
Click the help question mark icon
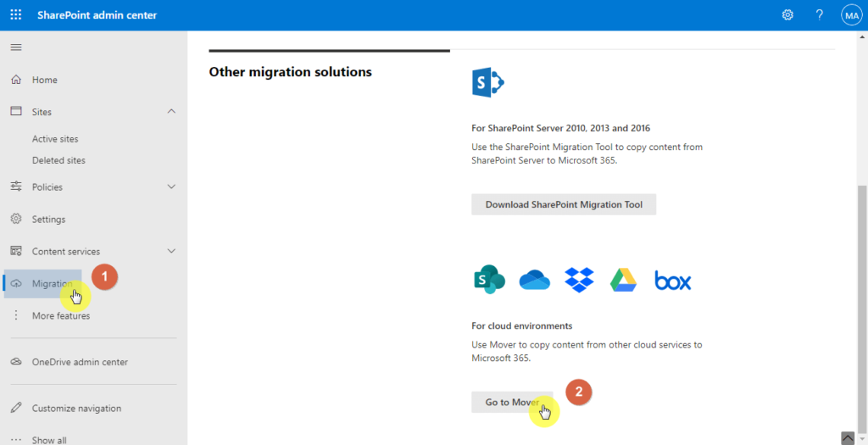point(820,15)
